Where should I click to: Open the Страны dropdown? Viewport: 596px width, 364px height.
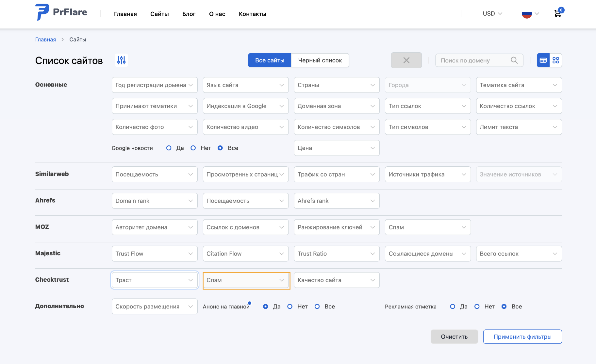click(x=337, y=85)
